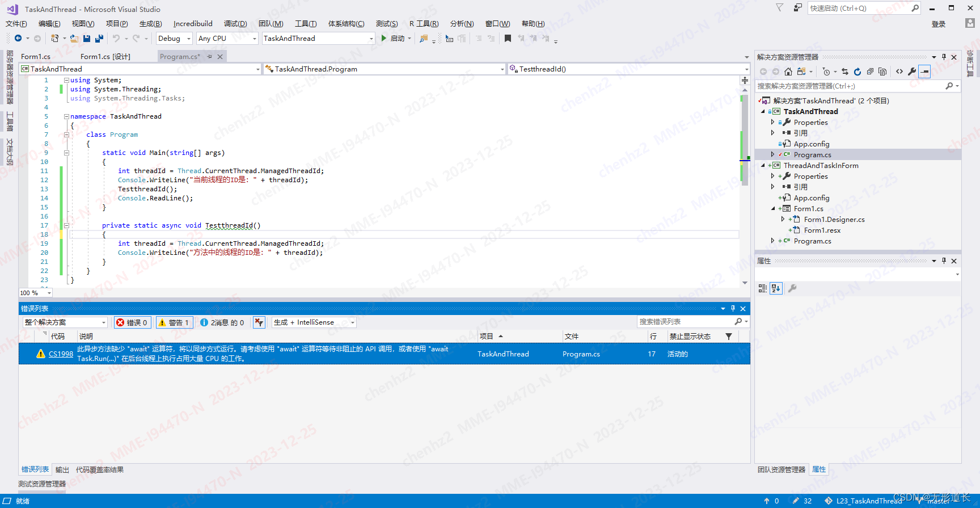The image size is (980, 508).
Task: Refresh the Solution Explorer tree
Action: [x=857, y=72]
